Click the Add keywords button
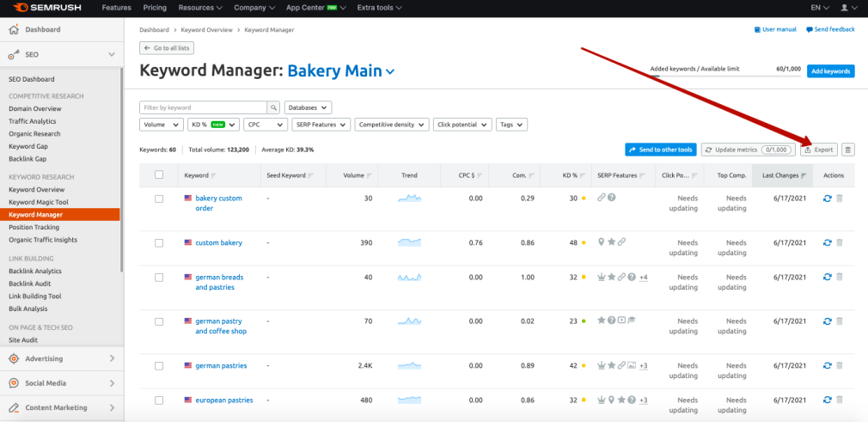The height and width of the screenshot is (422, 868). pos(830,71)
